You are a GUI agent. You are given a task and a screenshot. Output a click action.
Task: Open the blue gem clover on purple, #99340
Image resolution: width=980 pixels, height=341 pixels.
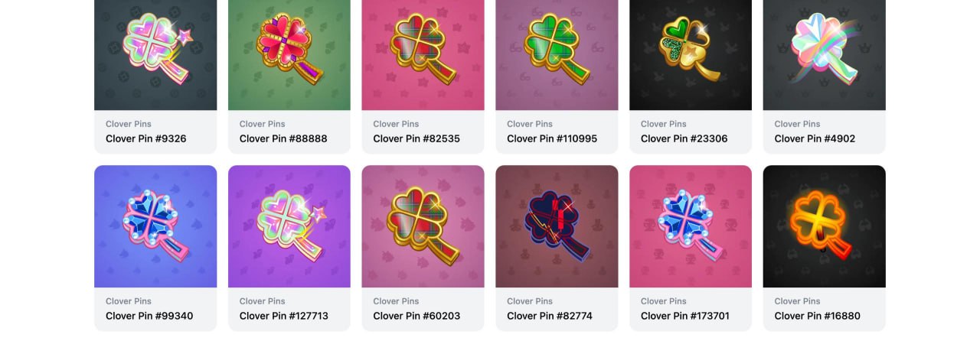(x=155, y=226)
